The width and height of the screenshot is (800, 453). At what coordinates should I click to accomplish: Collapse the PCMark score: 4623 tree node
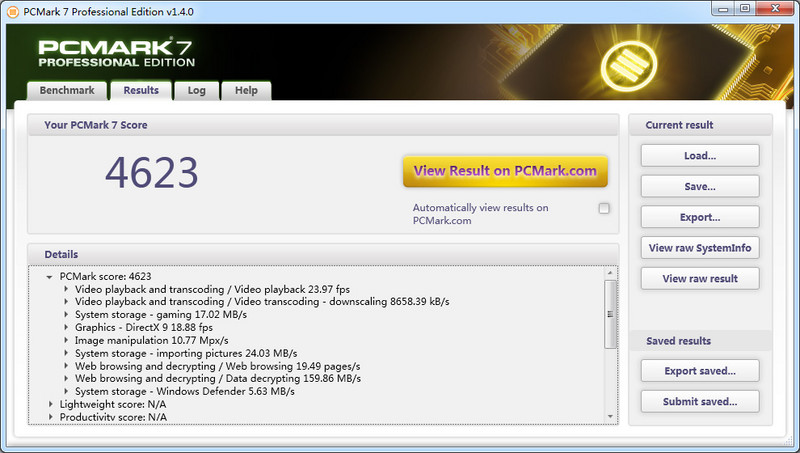pyautogui.click(x=49, y=277)
